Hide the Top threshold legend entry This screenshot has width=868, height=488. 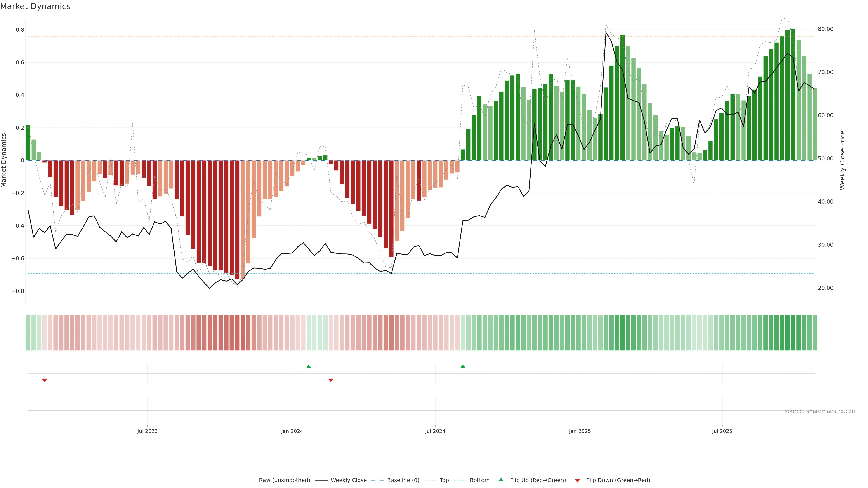point(444,480)
